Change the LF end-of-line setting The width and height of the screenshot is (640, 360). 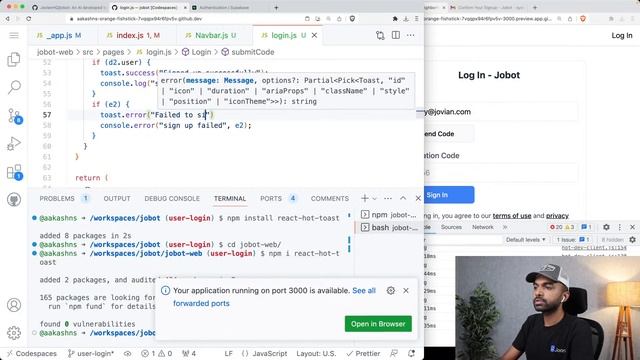point(229,353)
